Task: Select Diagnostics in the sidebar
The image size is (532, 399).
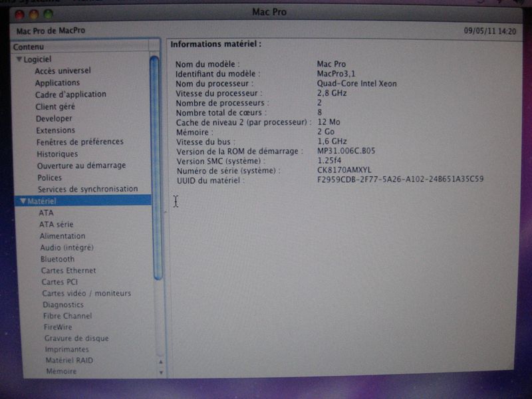Action: pos(63,305)
